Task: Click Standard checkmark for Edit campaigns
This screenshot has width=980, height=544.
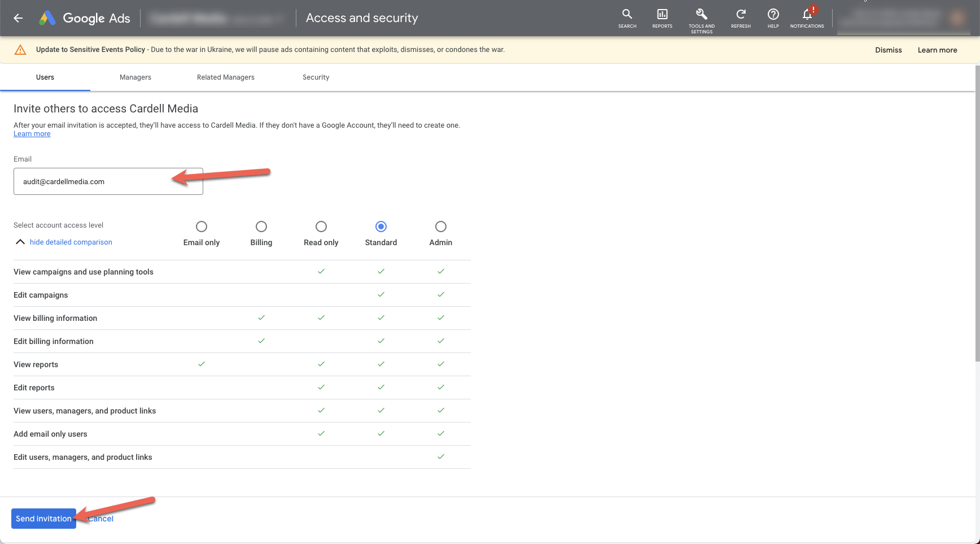Action: pyautogui.click(x=381, y=294)
